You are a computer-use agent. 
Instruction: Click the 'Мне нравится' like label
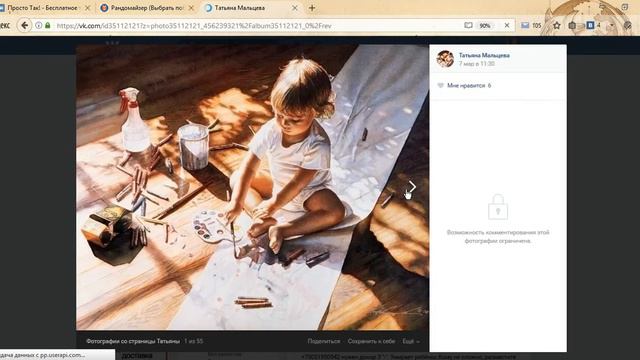tap(466, 85)
